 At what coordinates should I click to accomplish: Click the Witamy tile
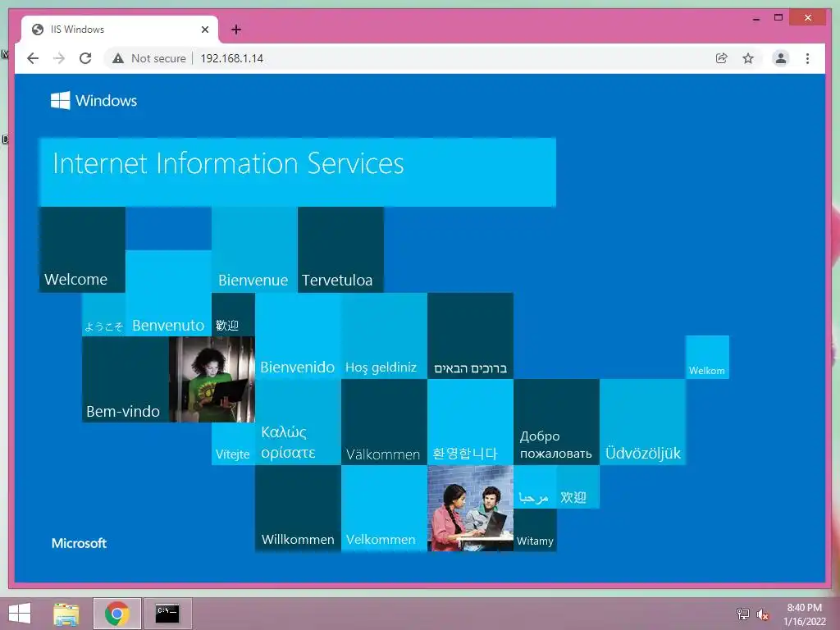[x=535, y=530]
